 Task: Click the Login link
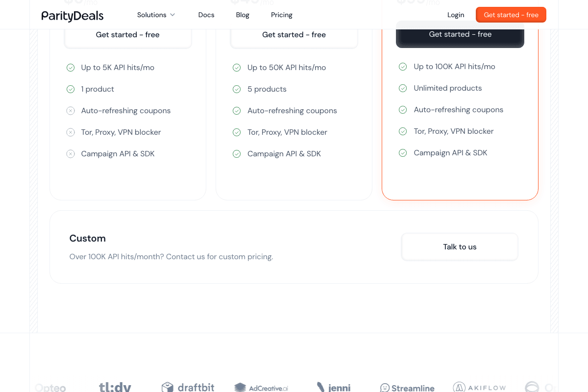[x=455, y=15]
